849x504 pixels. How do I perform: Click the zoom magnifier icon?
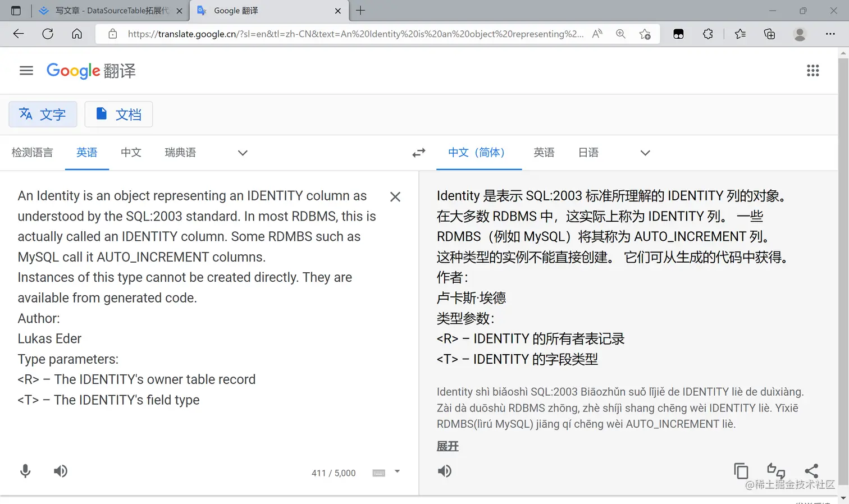pos(620,34)
